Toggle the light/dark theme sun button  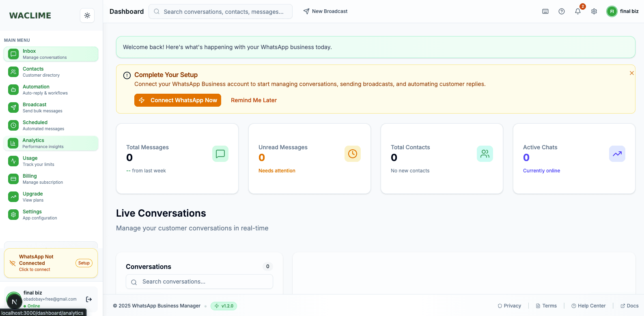tap(87, 15)
